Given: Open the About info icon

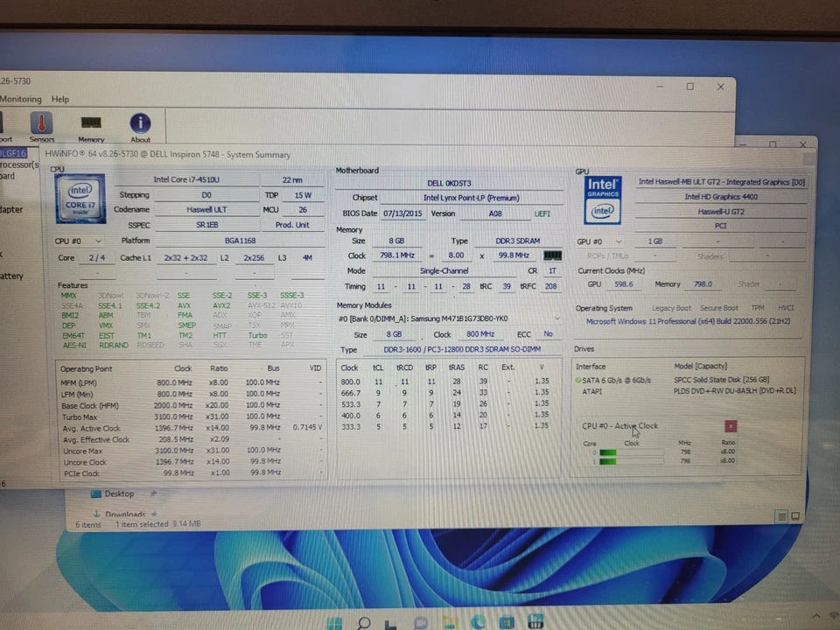Looking at the screenshot, I should 140,128.
